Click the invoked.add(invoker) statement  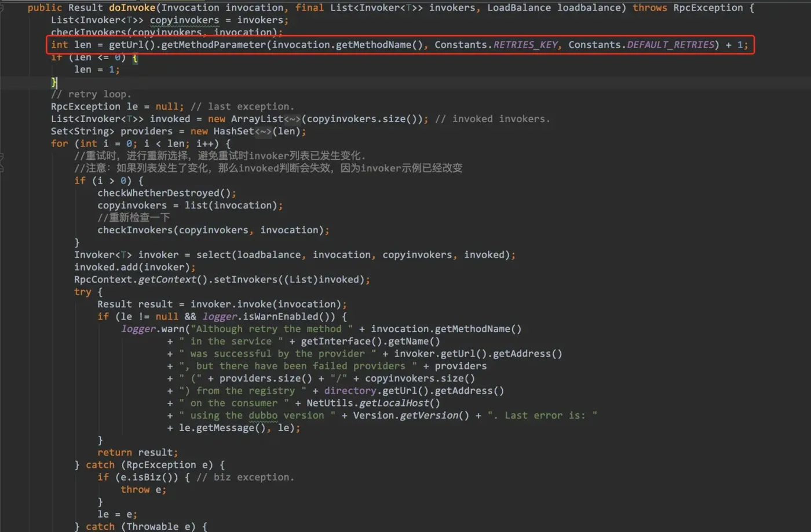coord(134,267)
